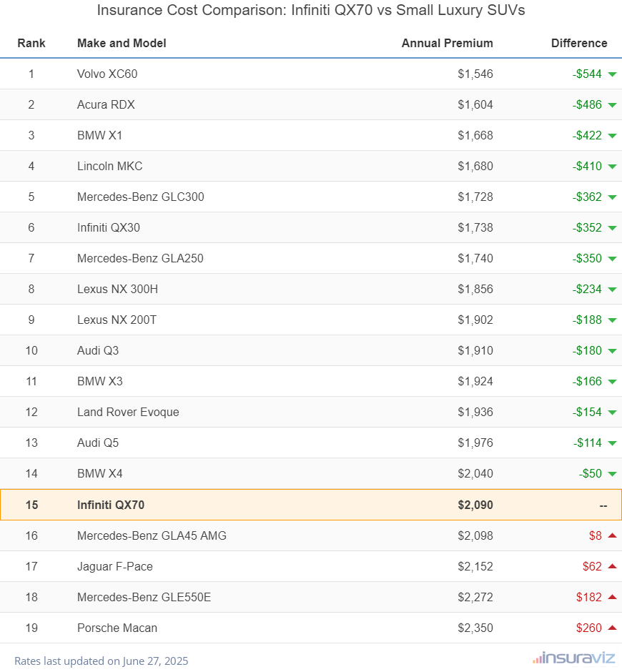The height and width of the screenshot is (672, 622).
Task: Click the red up arrow in Porsche Macan row
Action: click(x=612, y=628)
